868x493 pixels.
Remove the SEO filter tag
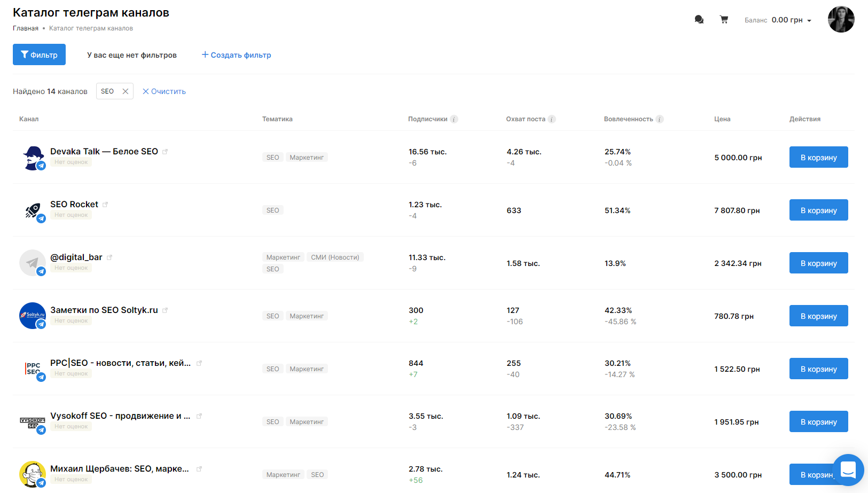[126, 91]
